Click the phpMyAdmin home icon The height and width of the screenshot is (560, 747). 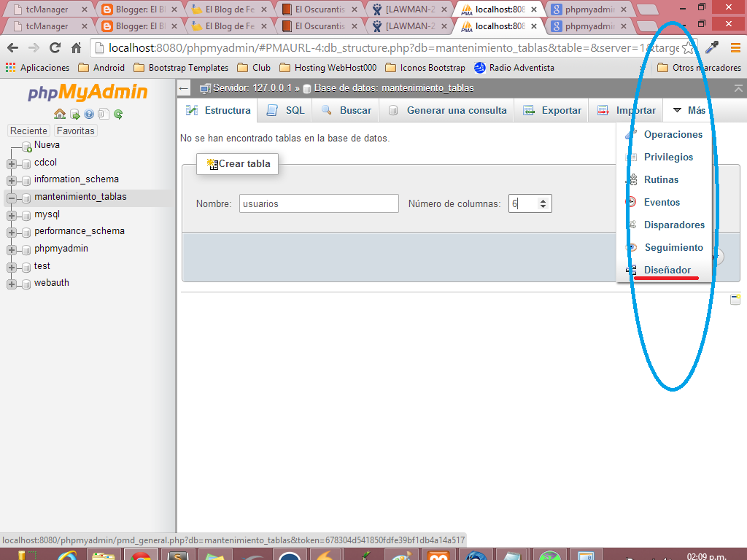[60, 114]
